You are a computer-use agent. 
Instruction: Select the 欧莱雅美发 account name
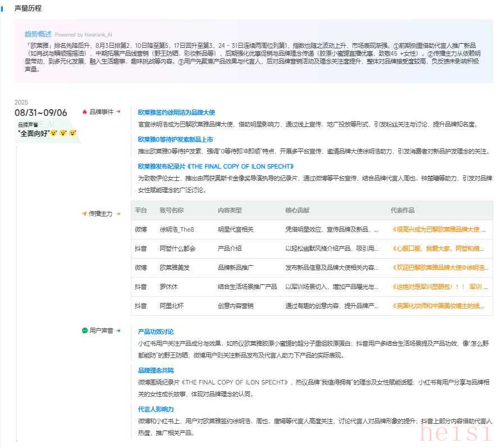[174, 268]
